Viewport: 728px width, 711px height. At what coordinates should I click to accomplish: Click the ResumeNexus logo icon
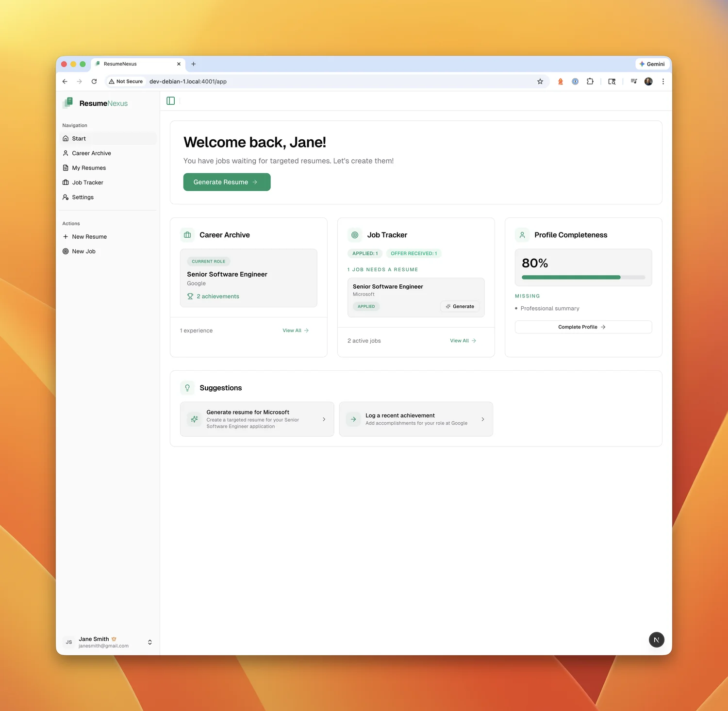(68, 103)
